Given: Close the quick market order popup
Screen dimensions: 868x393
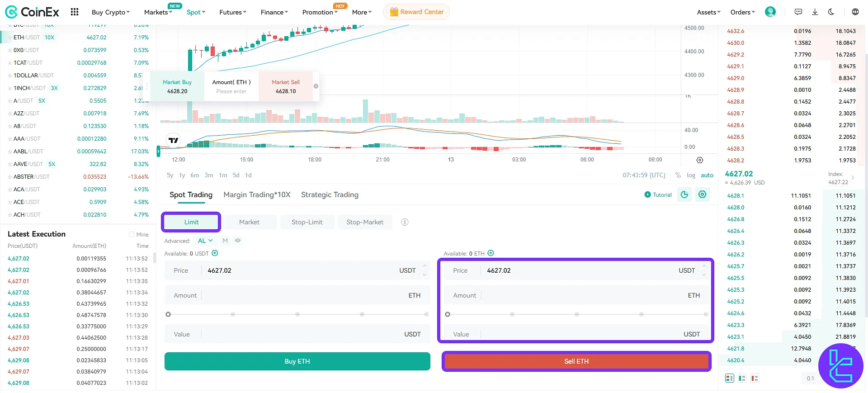Looking at the screenshot, I should click(x=316, y=86).
